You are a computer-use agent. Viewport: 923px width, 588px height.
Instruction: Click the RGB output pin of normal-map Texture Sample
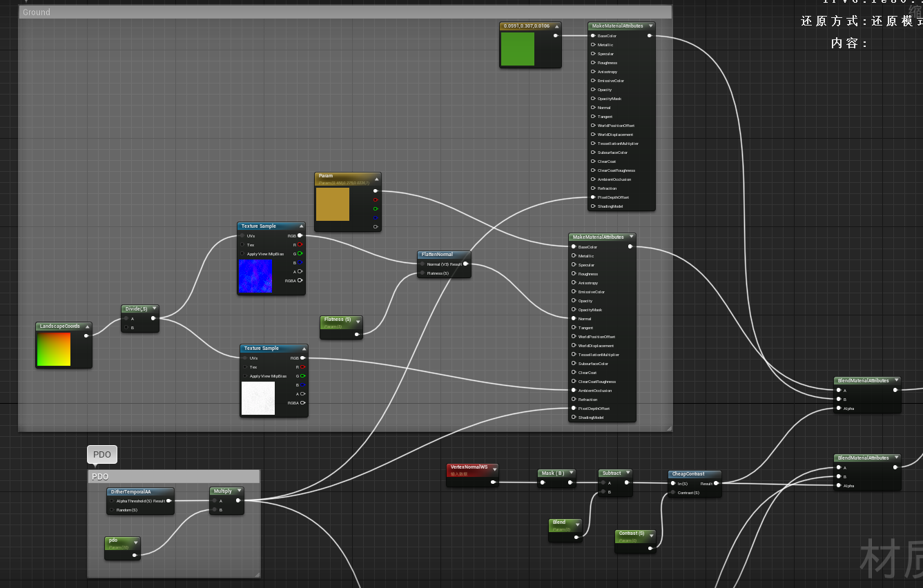(x=300, y=235)
